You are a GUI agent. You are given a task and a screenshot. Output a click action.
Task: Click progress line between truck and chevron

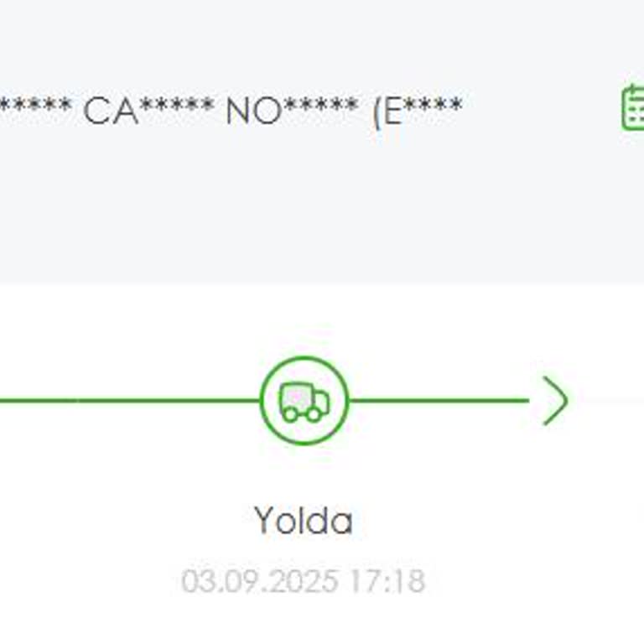(438, 401)
